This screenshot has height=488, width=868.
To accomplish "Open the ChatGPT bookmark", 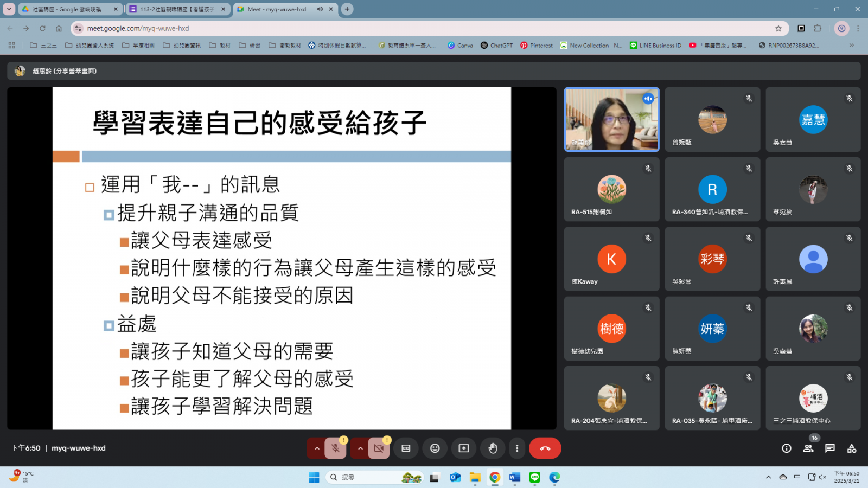I will click(x=496, y=46).
